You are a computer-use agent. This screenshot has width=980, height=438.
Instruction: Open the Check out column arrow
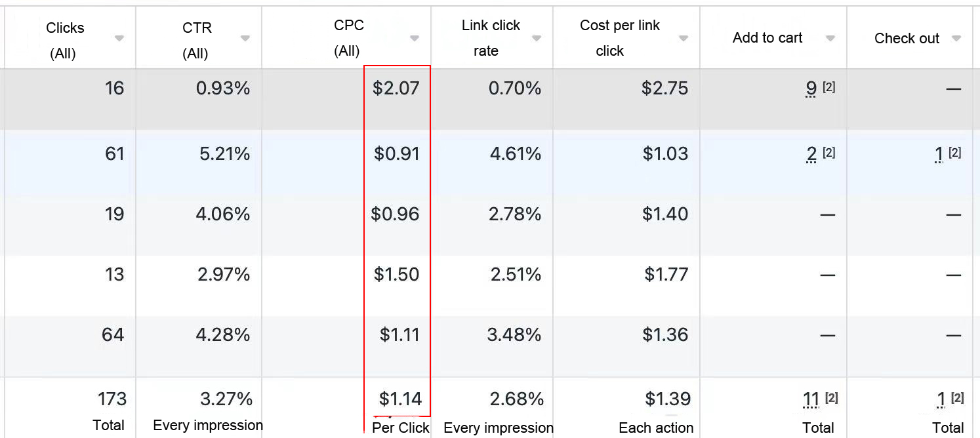tap(956, 39)
